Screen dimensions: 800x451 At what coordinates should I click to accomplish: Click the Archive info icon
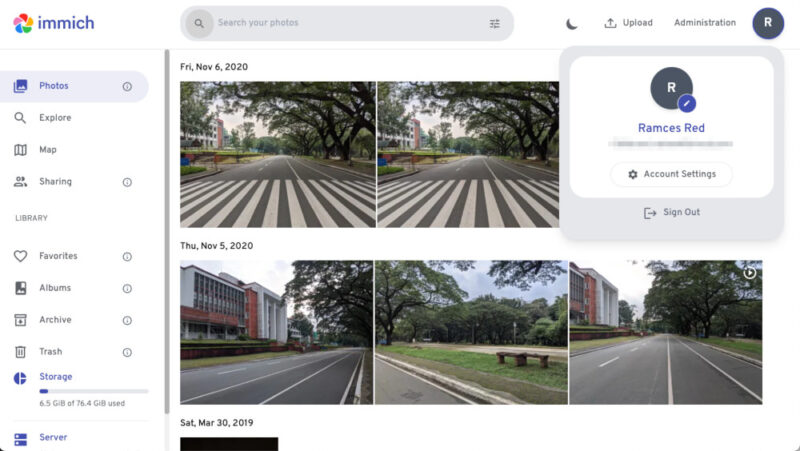127,320
